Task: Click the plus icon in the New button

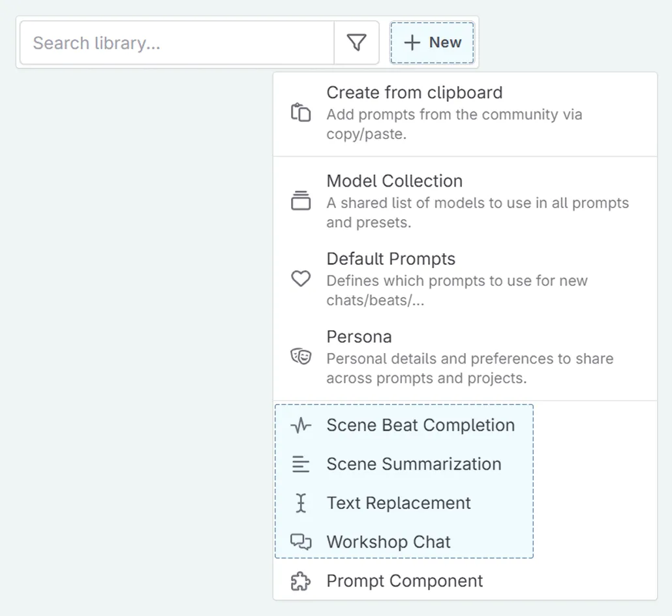Action: tap(412, 42)
